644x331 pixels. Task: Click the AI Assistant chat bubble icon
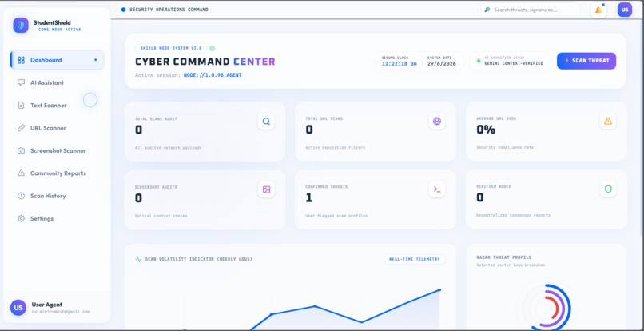(x=21, y=82)
